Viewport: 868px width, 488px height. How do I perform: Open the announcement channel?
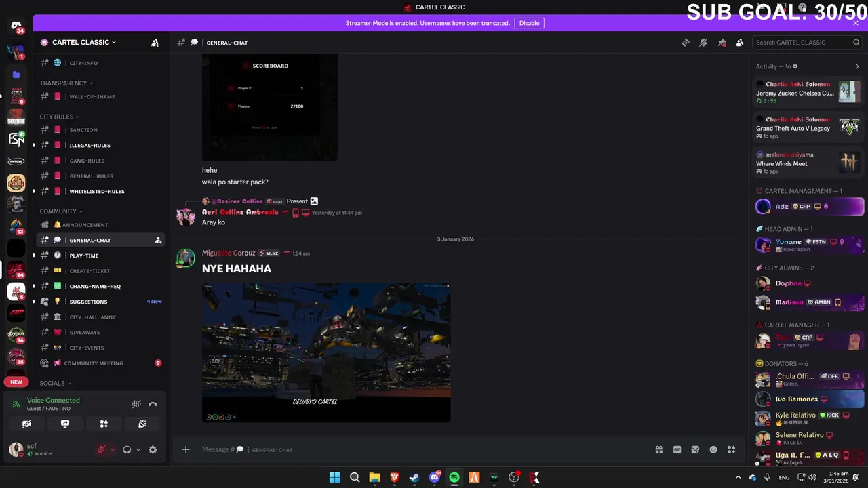click(x=100, y=224)
